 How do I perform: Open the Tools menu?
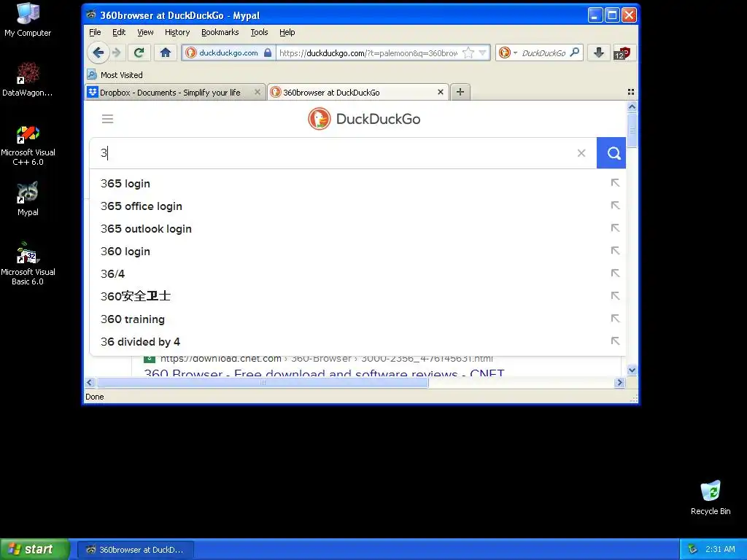(x=259, y=32)
